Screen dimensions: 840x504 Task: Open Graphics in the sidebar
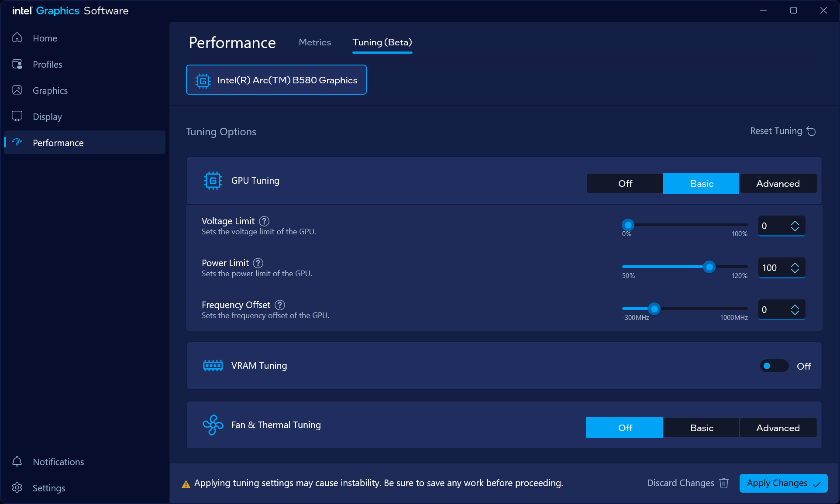point(85,90)
